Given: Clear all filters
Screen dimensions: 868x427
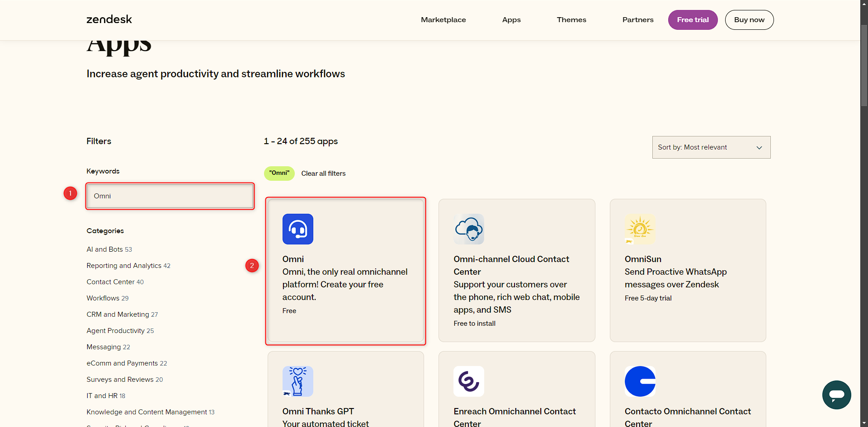Looking at the screenshot, I should pos(323,174).
